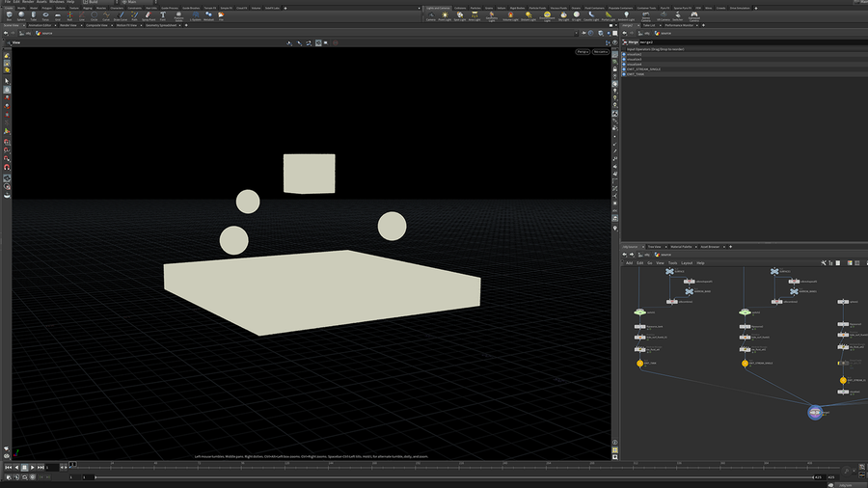This screenshot has height=488, width=868.
Task: Open the No cam camera dropdown
Action: [600, 51]
